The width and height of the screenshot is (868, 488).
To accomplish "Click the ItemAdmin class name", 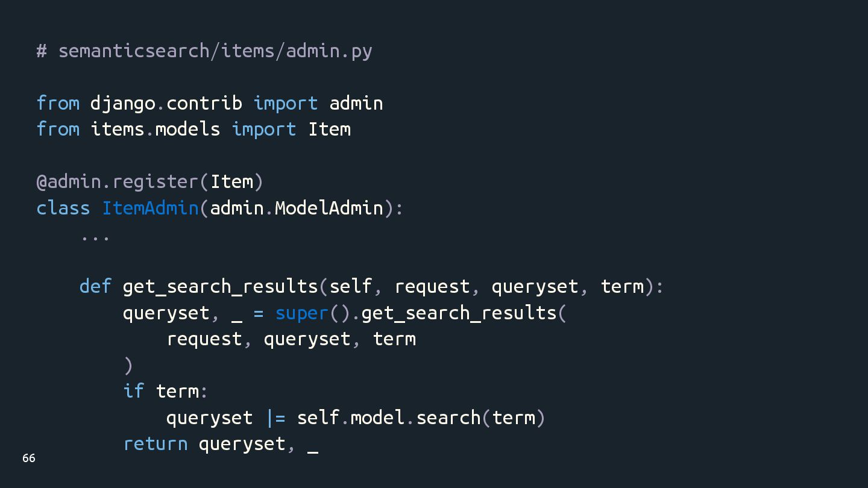I will coord(150,208).
